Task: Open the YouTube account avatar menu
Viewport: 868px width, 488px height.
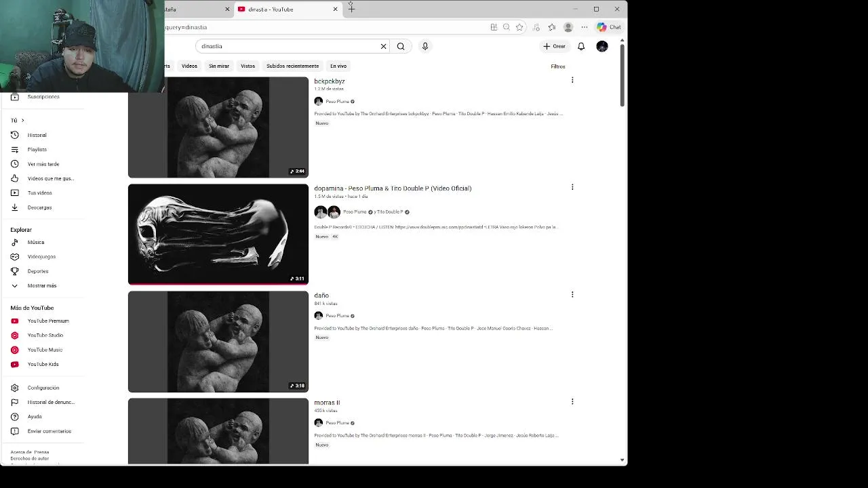Action: [602, 46]
